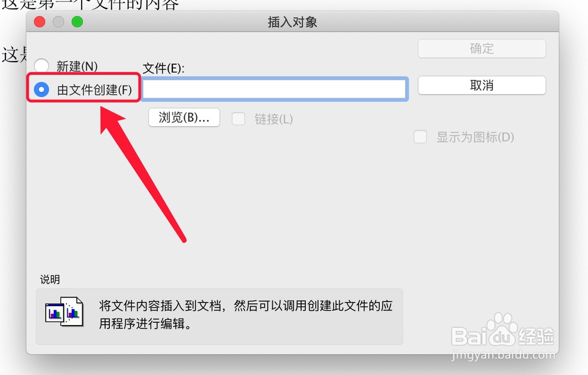Open the 浏览(B)... file browser
This screenshot has width=588, height=375.
click(x=184, y=118)
